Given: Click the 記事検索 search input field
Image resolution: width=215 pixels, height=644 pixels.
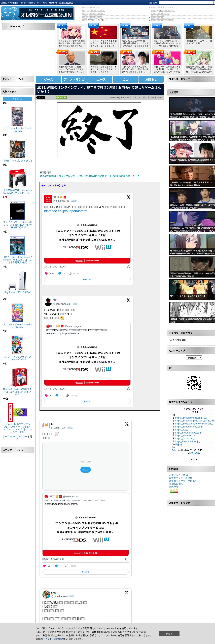Looking at the screenshot, I should click(186, 3).
